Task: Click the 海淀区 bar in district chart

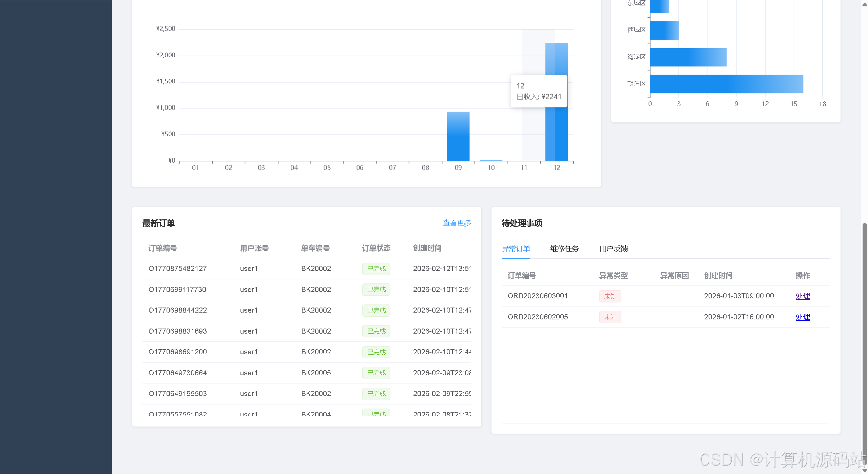Action: [x=688, y=57]
